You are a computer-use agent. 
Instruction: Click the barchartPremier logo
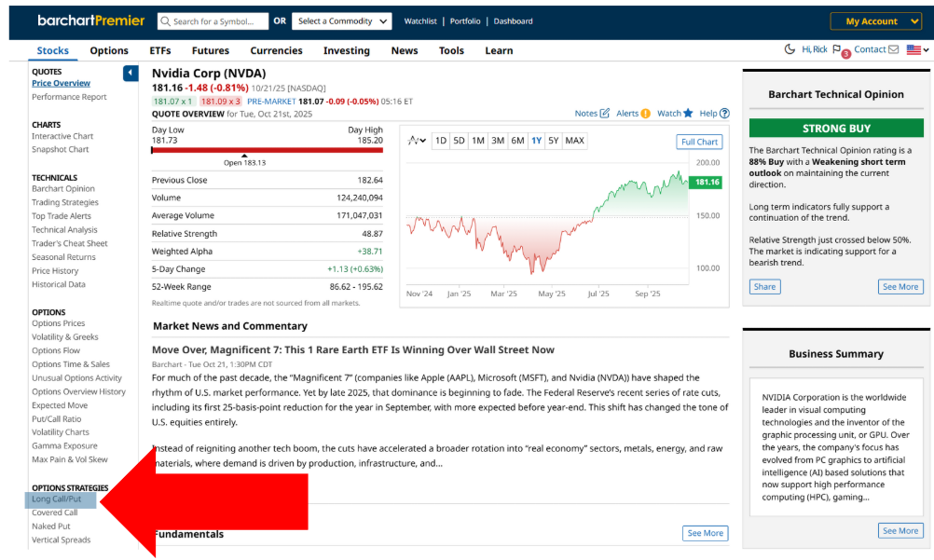90,20
